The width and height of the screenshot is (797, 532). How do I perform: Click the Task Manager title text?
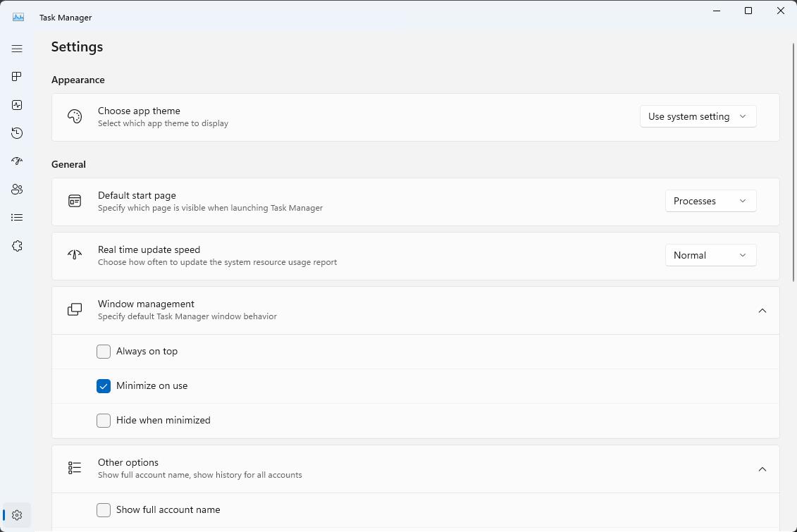tap(66, 18)
